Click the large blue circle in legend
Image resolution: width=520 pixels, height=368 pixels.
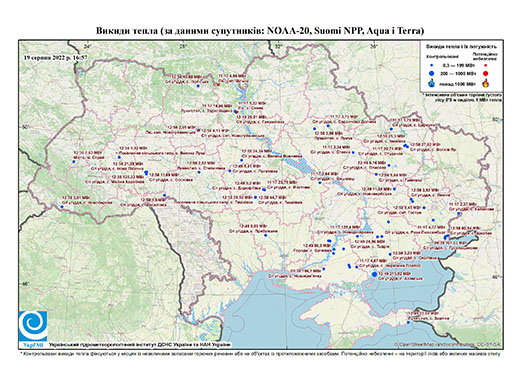pos(432,73)
